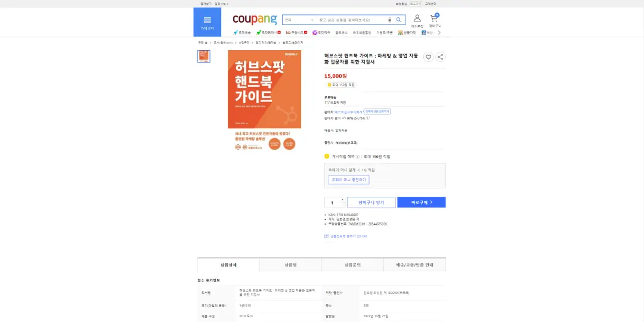Click the yellow cash coin icon
Image resolution: width=644 pixels, height=322 pixels.
pyautogui.click(x=327, y=156)
